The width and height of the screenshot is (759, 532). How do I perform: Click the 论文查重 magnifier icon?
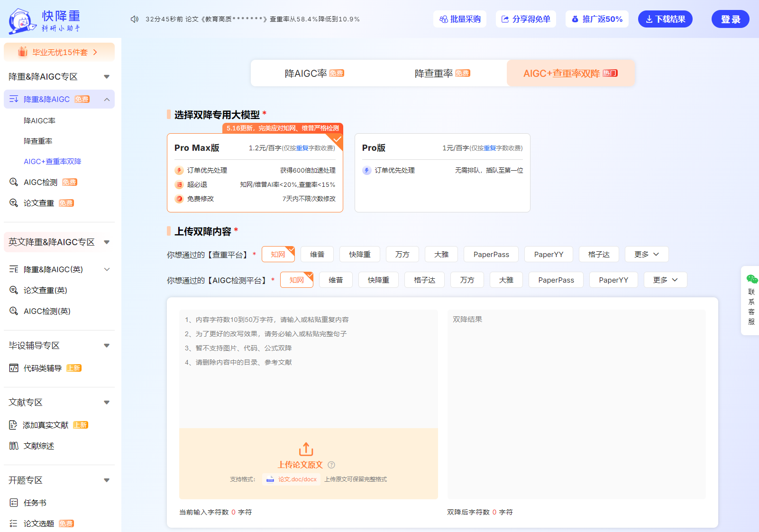14,203
